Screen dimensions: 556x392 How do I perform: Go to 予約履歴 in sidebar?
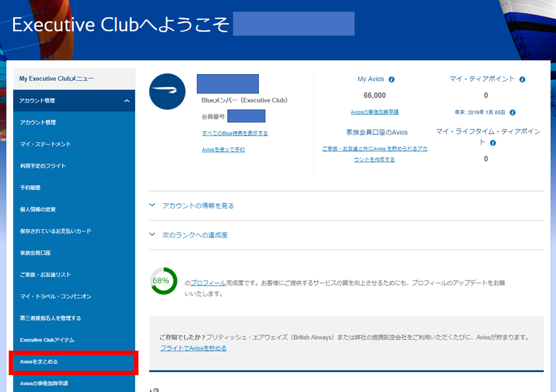click(x=74, y=188)
